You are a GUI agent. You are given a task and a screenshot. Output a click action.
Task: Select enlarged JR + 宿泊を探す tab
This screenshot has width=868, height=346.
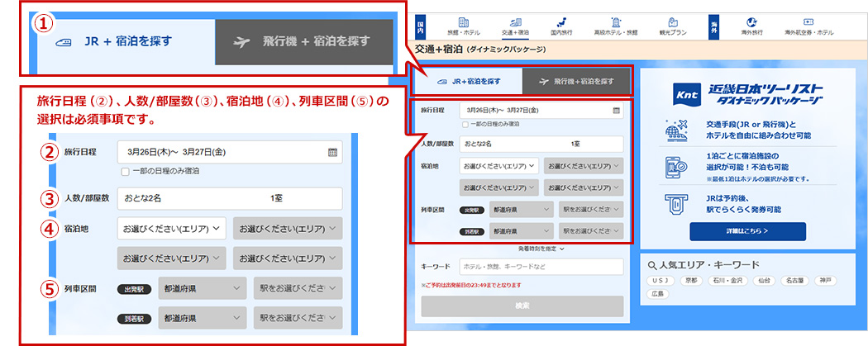125,43
